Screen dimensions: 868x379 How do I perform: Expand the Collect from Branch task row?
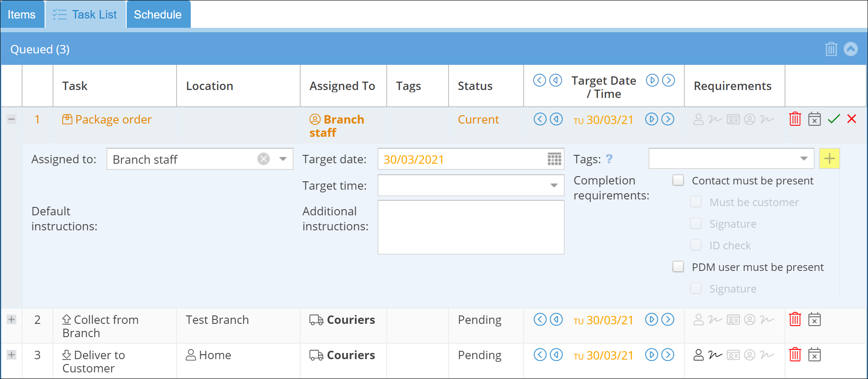pos(11,319)
